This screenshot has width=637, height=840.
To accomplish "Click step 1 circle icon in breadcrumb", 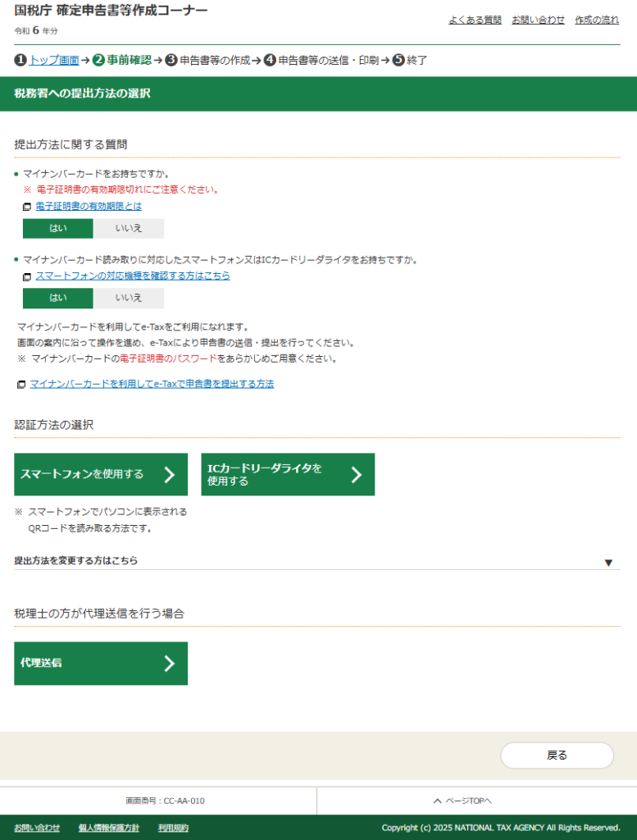I will (x=20, y=60).
